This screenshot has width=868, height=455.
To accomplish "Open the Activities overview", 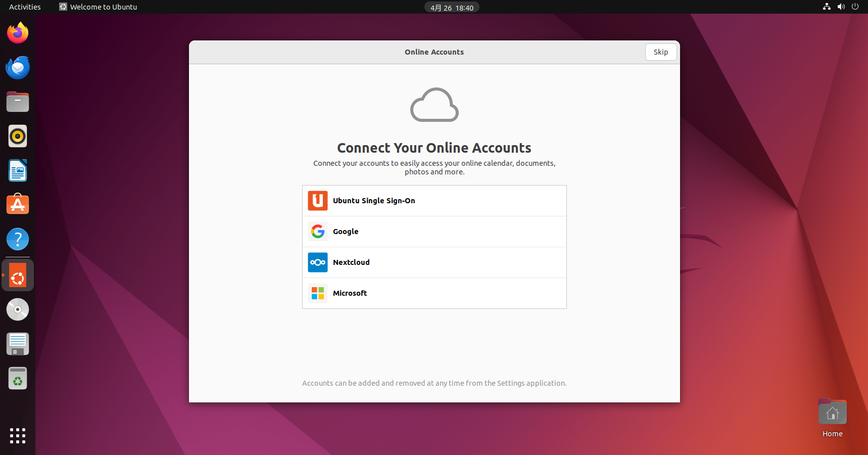I will point(25,7).
